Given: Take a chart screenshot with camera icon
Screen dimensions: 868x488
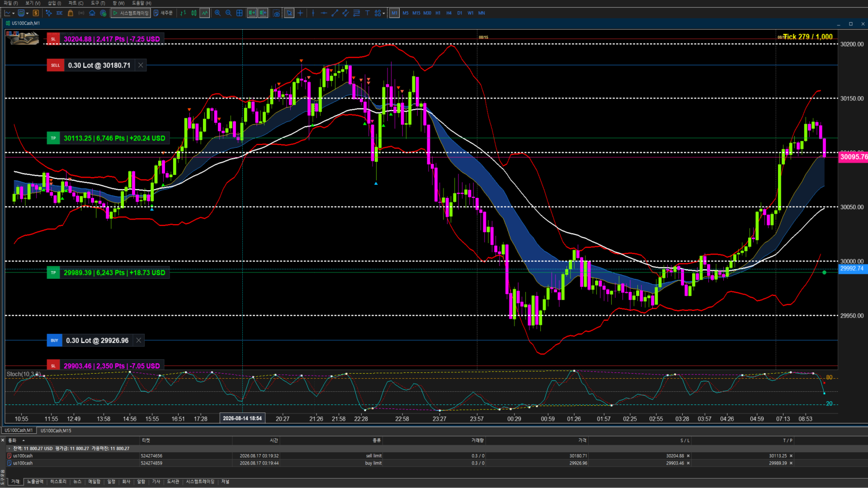Looking at the screenshot, I should pyautogui.click(x=276, y=13).
